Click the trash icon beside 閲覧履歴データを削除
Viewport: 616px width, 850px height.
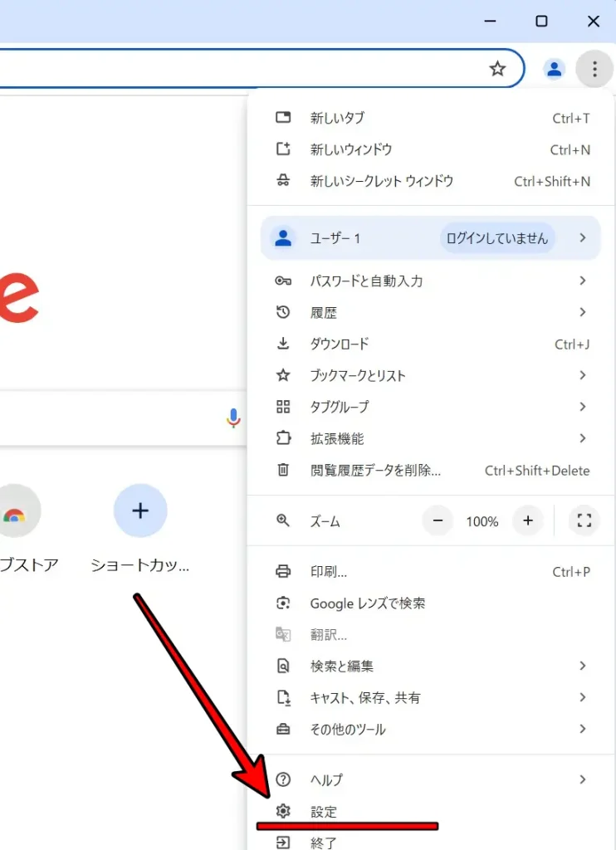283,470
